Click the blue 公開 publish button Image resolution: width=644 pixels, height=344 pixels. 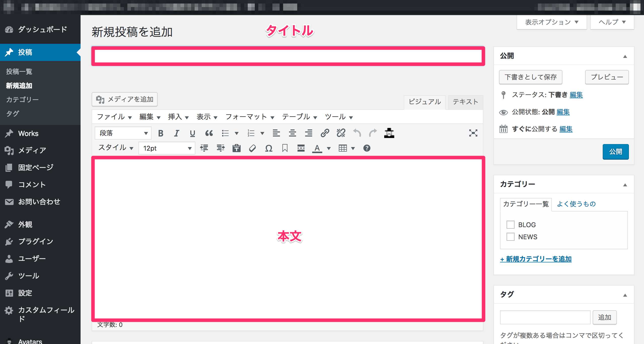pyautogui.click(x=615, y=152)
